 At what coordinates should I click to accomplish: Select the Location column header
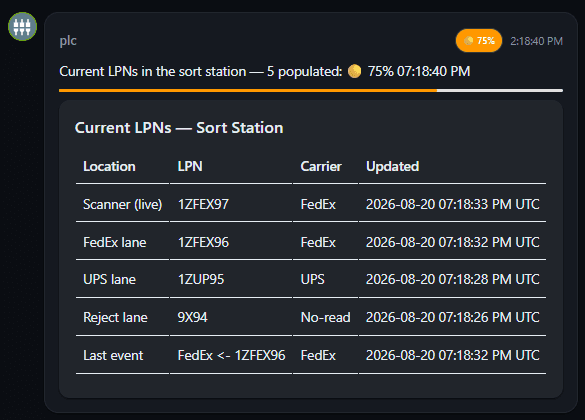point(109,166)
